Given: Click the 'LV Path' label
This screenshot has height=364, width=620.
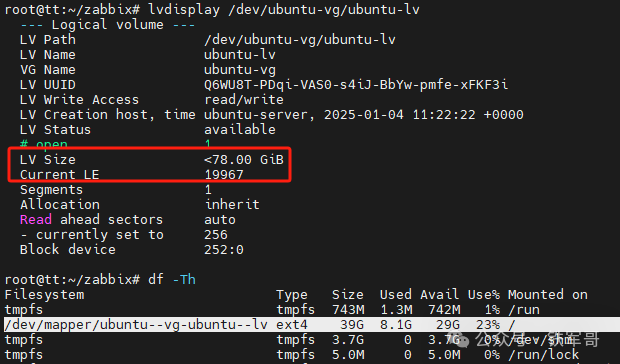Looking at the screenshot, I should tap(48, 40).
